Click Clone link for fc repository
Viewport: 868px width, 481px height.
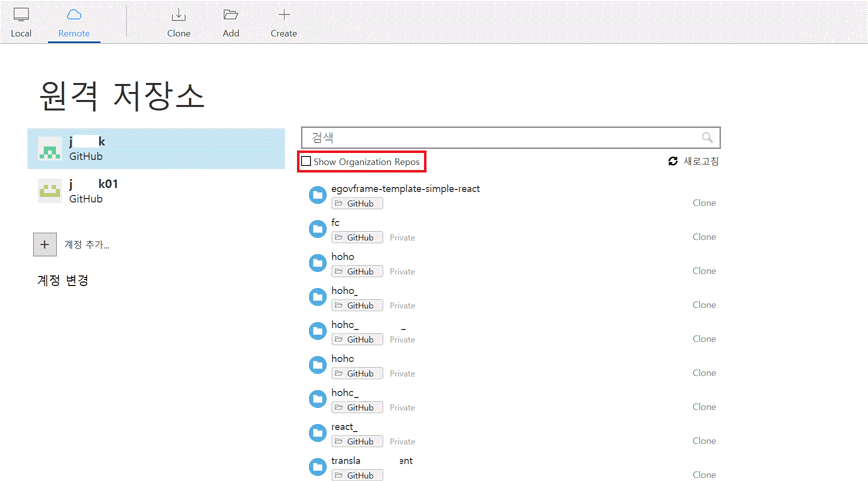point(704,237)
